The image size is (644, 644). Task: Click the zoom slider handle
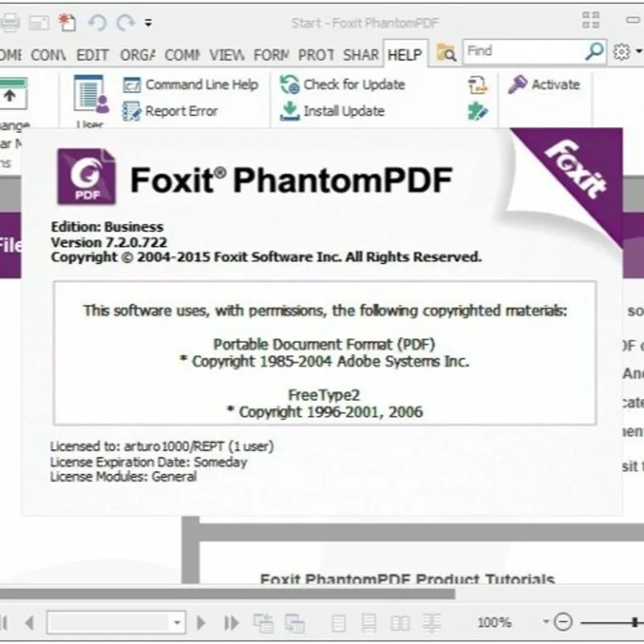(x=634, y=622)
